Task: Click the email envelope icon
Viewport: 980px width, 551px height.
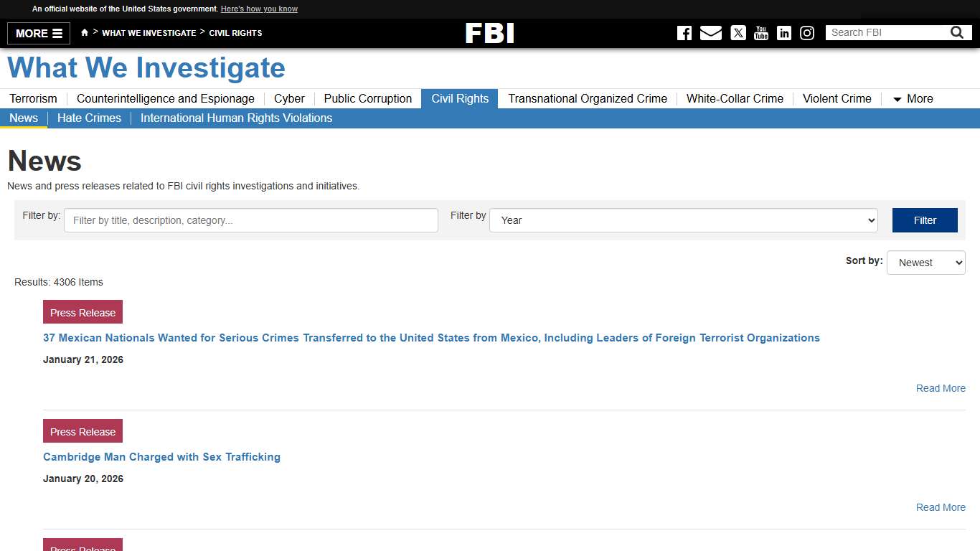Action: click(711, 32)
